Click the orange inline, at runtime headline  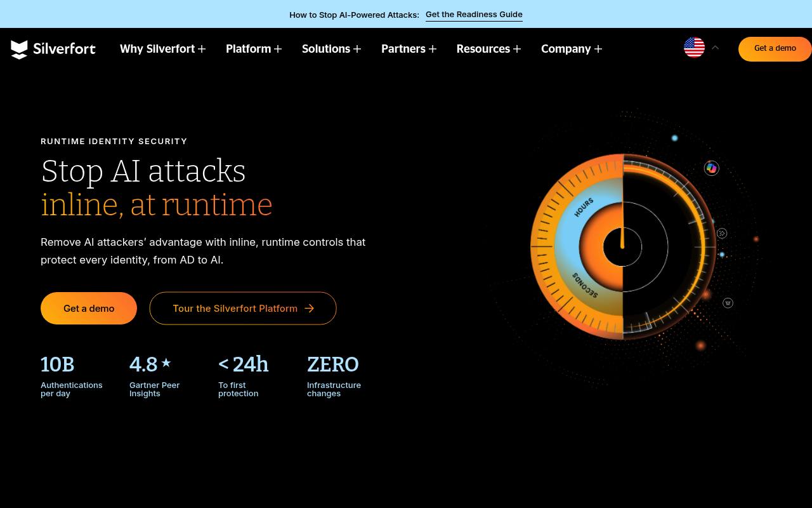click(x=157, y=204)
